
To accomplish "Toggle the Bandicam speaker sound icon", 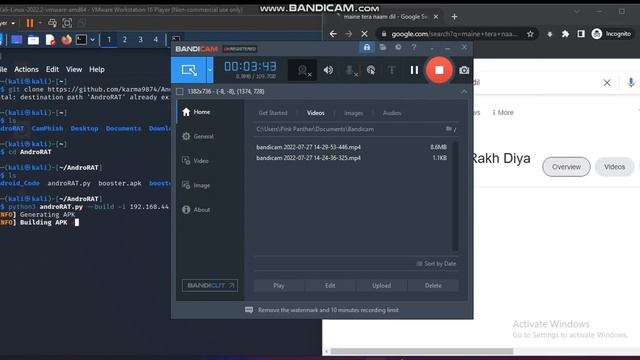I will [328, 70].
